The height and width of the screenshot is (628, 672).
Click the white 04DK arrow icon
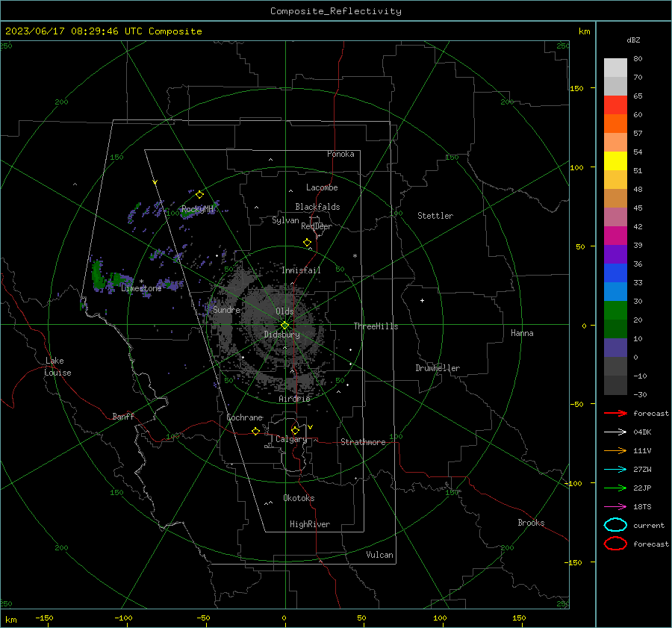[615, 432]
